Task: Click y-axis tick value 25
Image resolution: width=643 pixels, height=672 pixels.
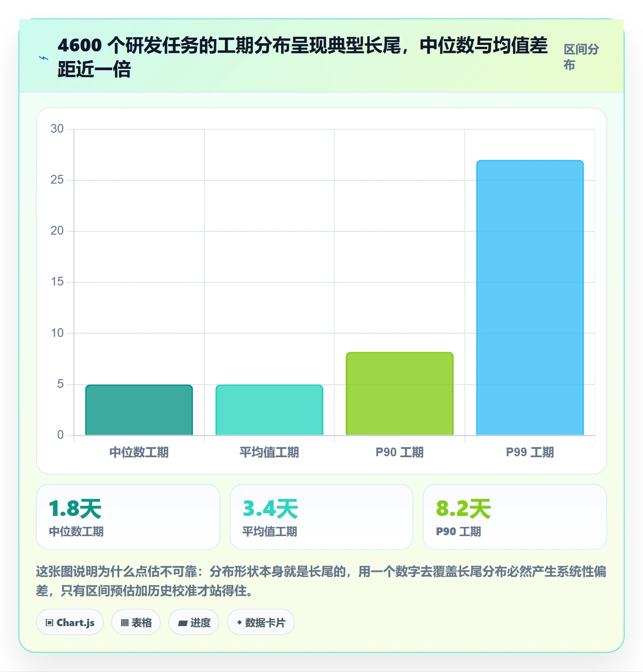Action: point(57,180)
